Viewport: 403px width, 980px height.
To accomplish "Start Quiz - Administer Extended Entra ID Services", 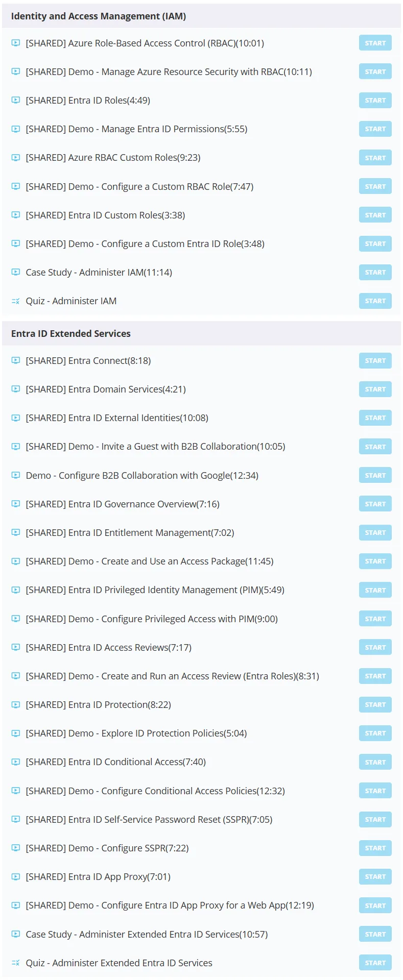I will click(x=375, y=963).
